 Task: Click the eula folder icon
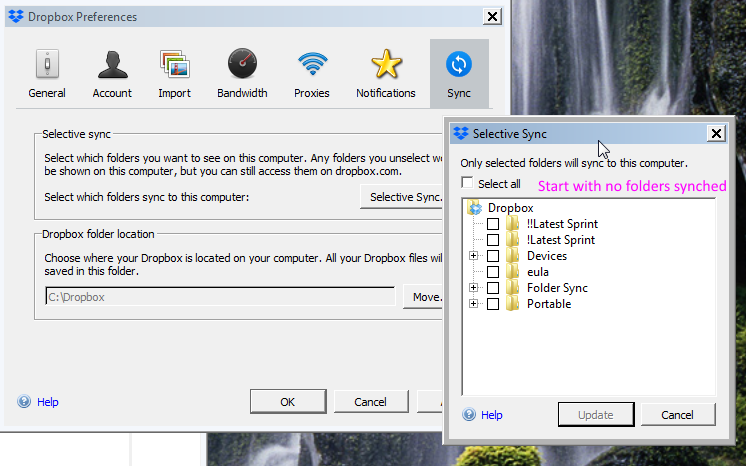[512, 271]
